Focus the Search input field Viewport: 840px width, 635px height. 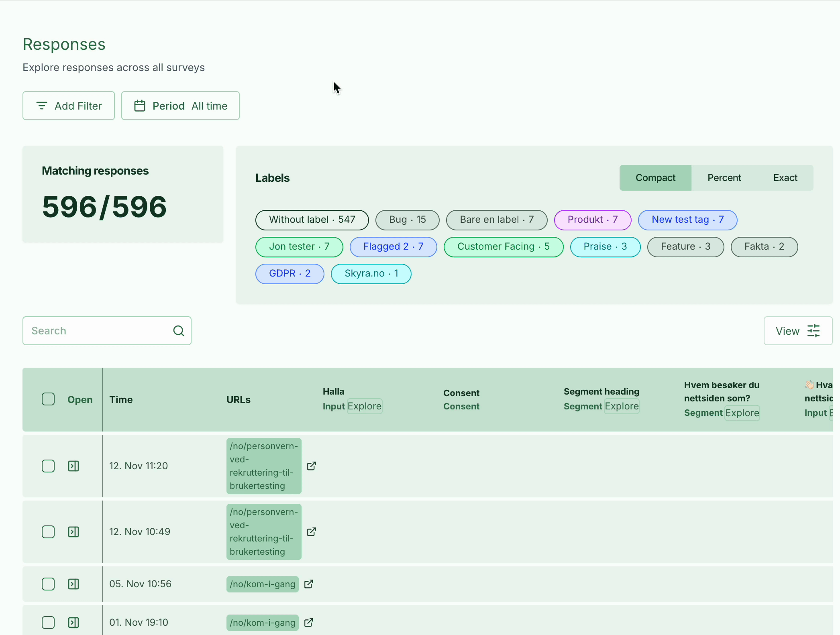[107, 331]
